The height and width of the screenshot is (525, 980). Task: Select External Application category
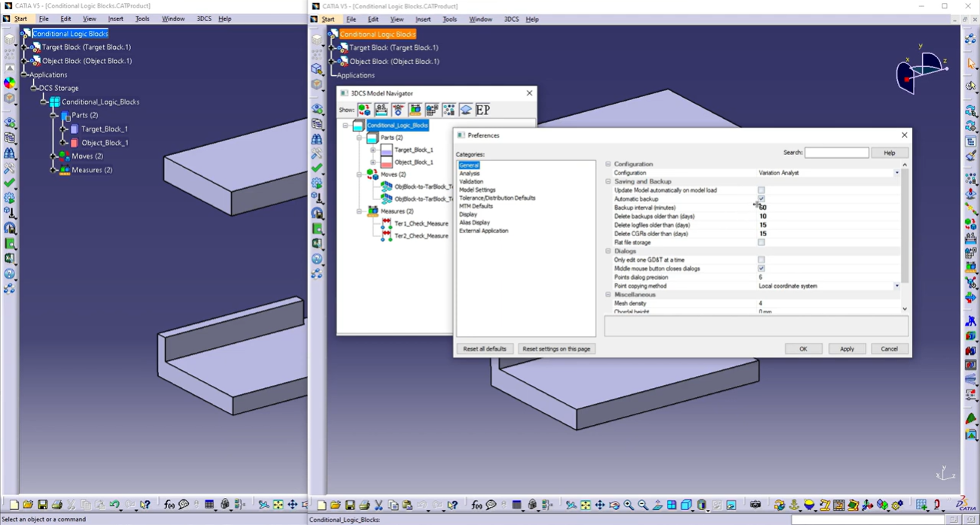(484, 231)
